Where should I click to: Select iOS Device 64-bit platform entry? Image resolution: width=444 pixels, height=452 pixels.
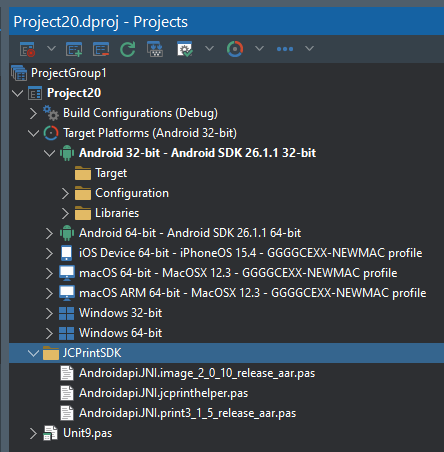point(250,253)
